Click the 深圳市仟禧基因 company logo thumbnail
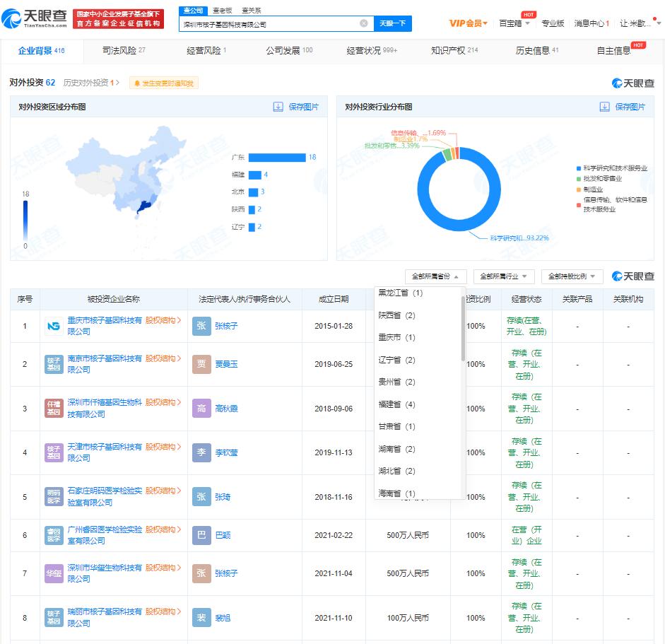Image resolution: width=665 pixels, height=644 pixels. [54, 408]
